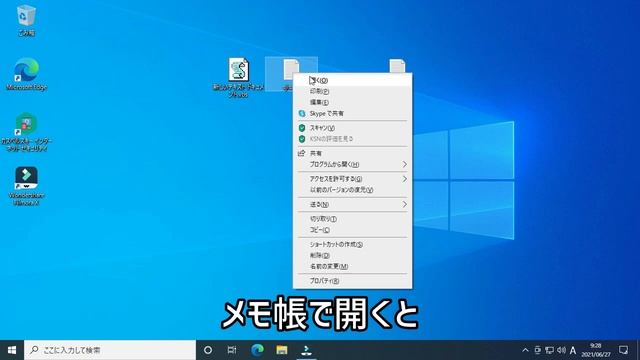The image size is (640, 360).
Task: Open Task View on the taskbar
Action: pyautogui.click(x=232, y=350)
